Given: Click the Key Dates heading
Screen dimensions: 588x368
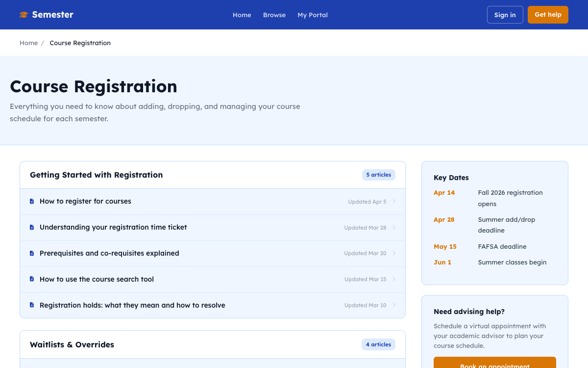Looking at the screenshot, I should 451,178.
